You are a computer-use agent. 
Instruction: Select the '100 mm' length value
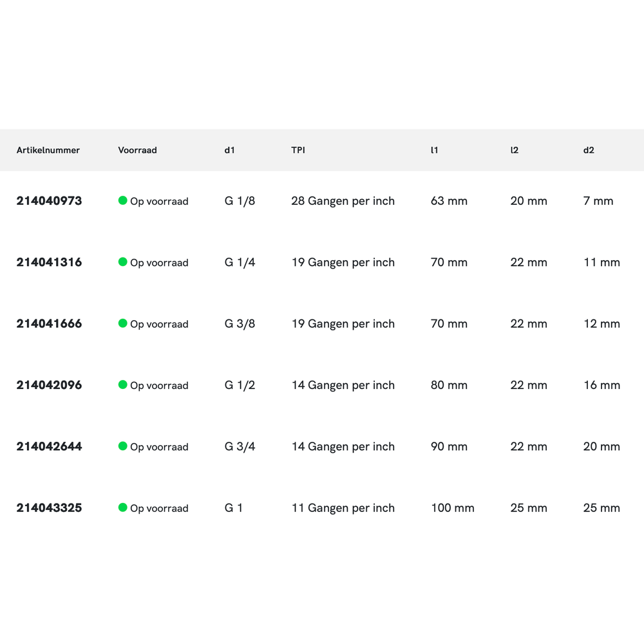tap(452, 508)
